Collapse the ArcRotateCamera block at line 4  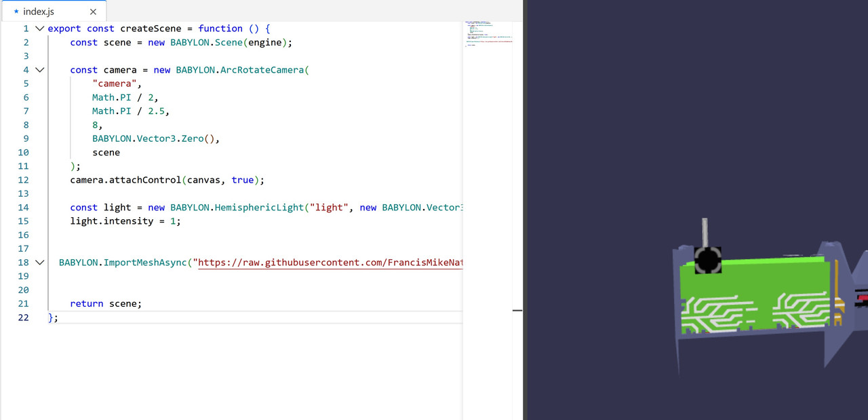[39, 70]
